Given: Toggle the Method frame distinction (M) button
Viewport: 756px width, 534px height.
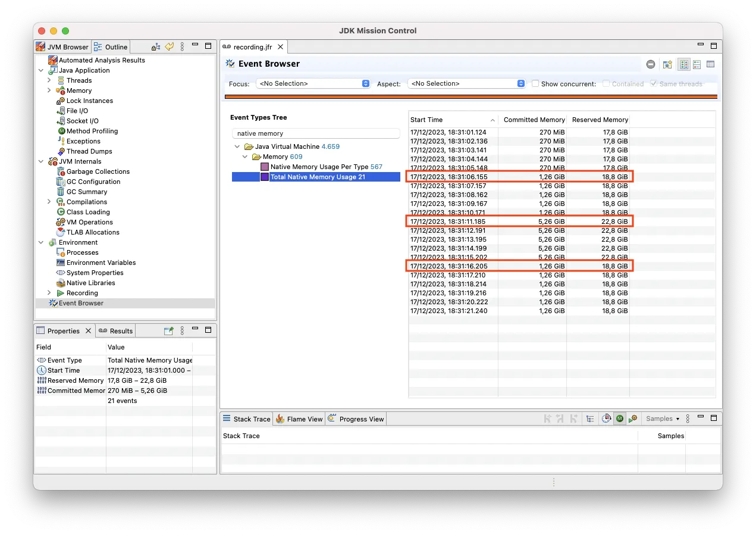Looking at the screenshot, I should (620, 419).
